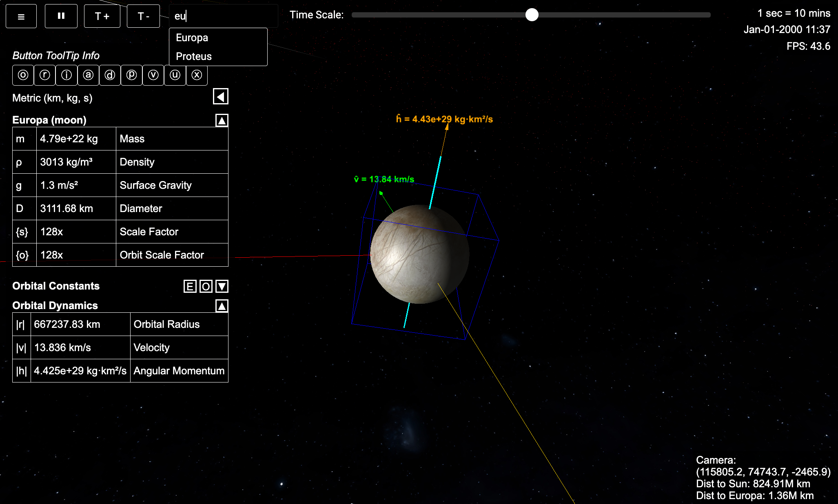This screenshot has height=504, width=838.
Task: Toggle the 'E' Orbital Constants button
Action: click(x=190, y=287)
